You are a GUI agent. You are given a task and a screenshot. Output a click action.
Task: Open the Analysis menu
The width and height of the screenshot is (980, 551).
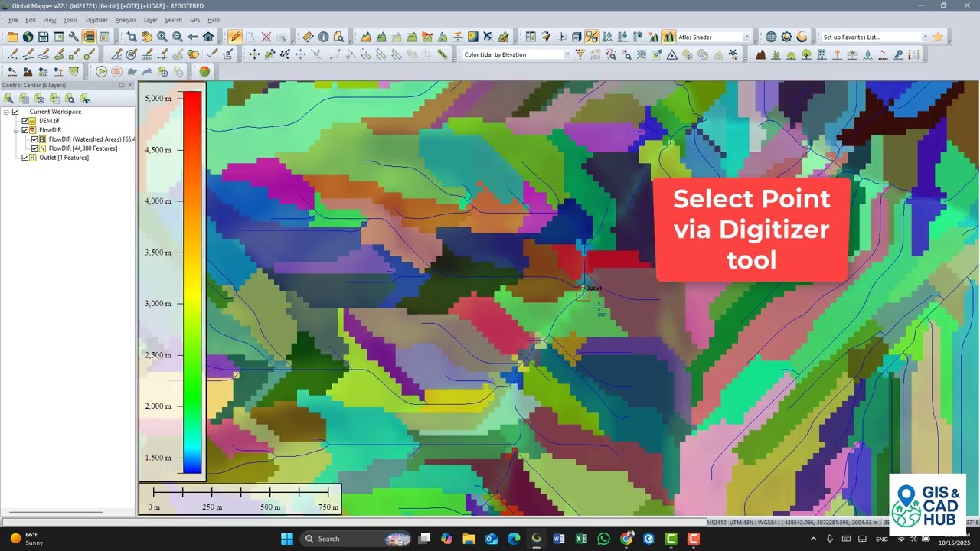[126, 20]
